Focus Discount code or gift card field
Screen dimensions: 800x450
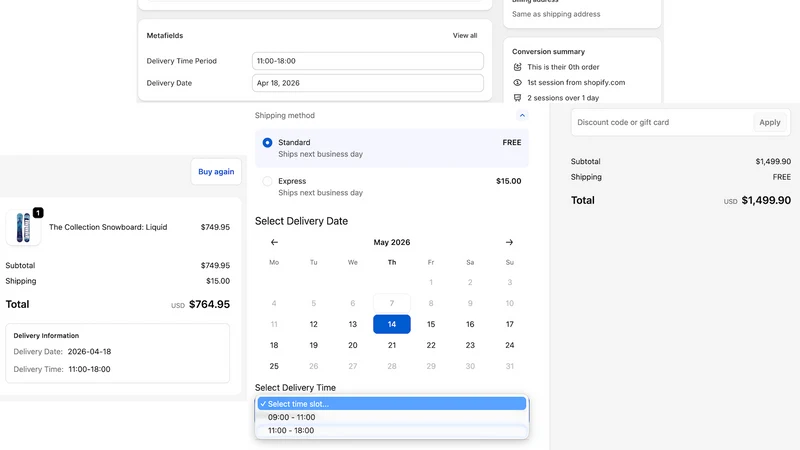[662, 122]
